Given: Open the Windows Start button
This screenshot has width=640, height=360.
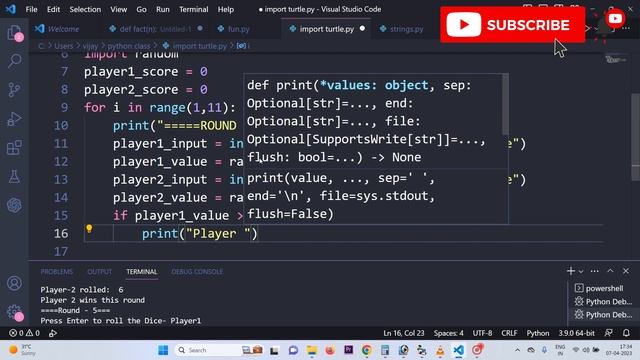Looking at the screenshot, I should tap(163, 350).
